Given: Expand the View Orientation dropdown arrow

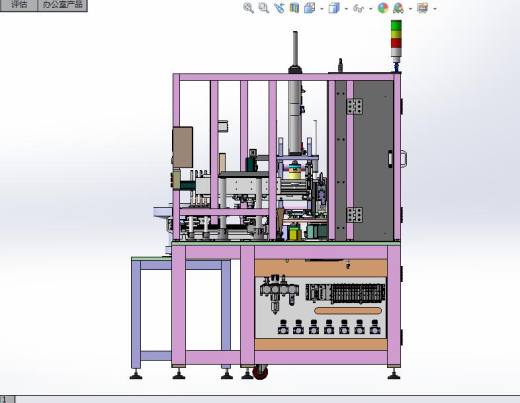Looking at the screenshot, I should click(x=321, y=9).
